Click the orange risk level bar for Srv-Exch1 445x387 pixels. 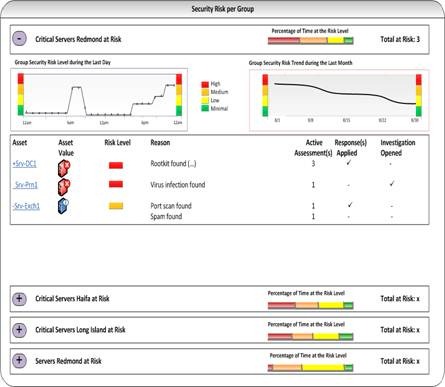pyautogui.click(x=116, y=206)
